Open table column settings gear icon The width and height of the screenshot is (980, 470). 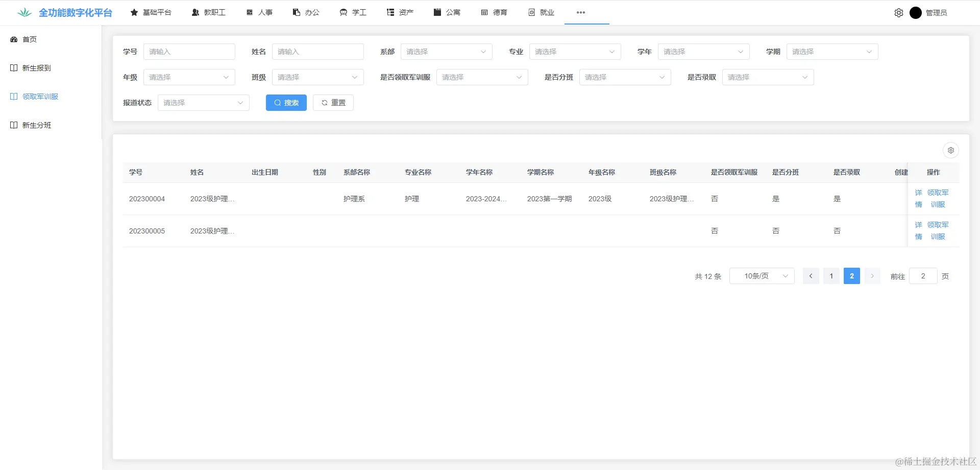tap(951, 150)
